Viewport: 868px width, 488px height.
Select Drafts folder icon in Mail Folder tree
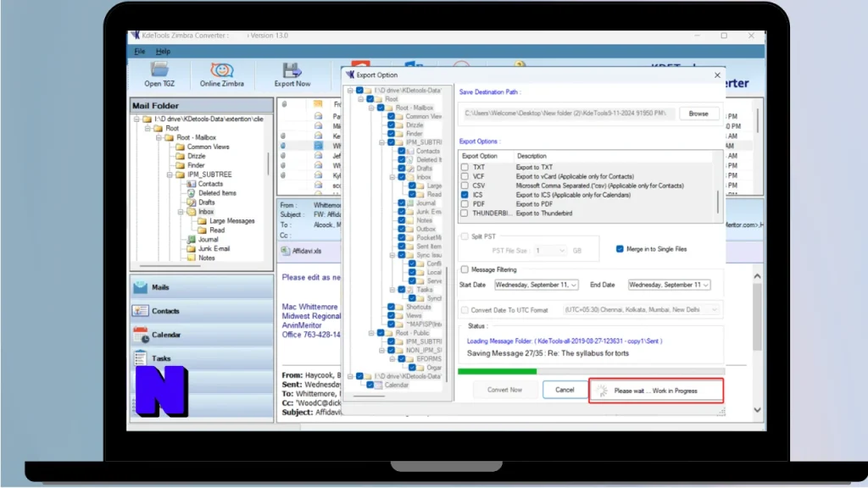tap(191, 202)
